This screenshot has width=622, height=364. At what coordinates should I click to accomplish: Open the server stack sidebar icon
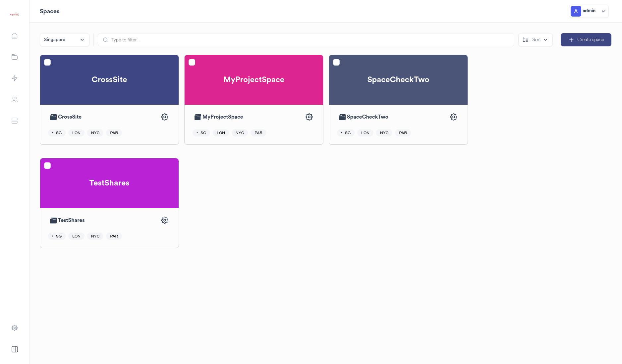(x=15, y=121)
